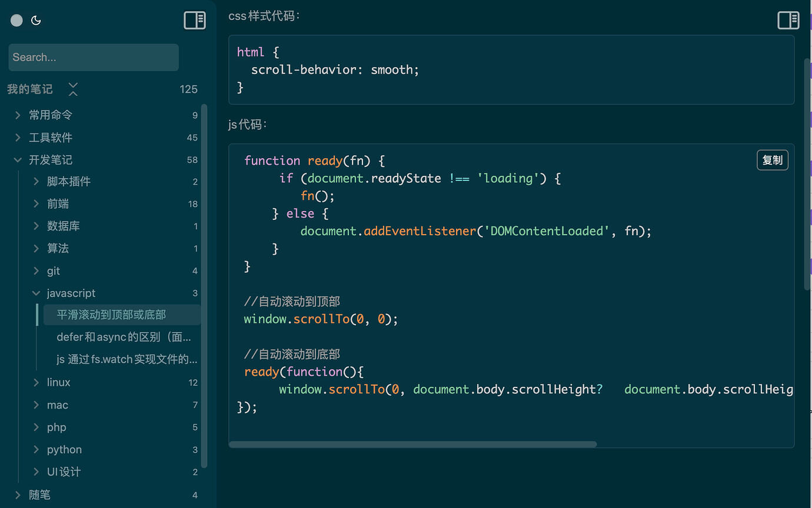Expand the 常用命令 folder
The width and height of the screenshot is (812, 508).
pos(18,115)
